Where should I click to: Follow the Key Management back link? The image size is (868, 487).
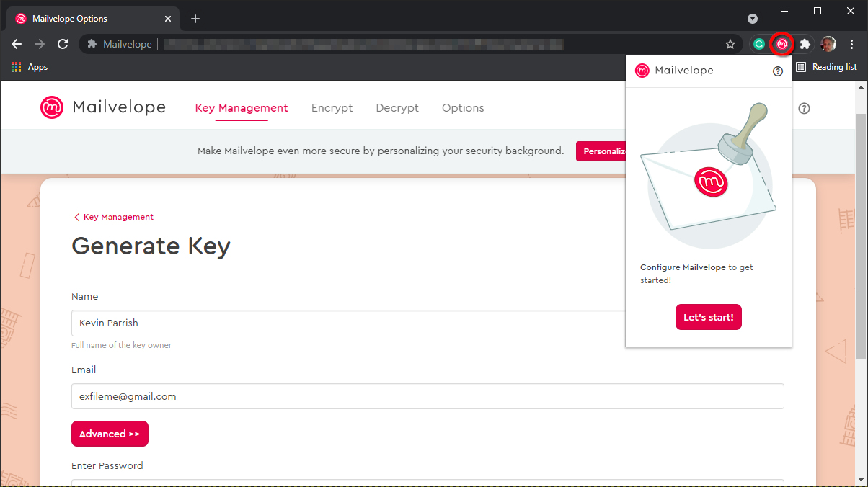[113, 217]
